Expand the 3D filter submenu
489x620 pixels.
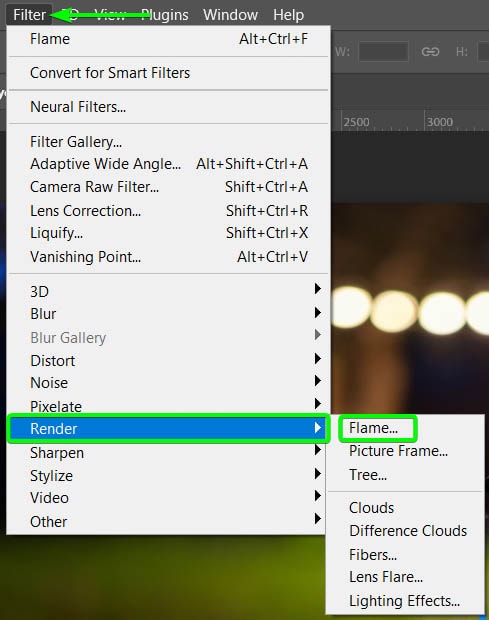[168, 291]
